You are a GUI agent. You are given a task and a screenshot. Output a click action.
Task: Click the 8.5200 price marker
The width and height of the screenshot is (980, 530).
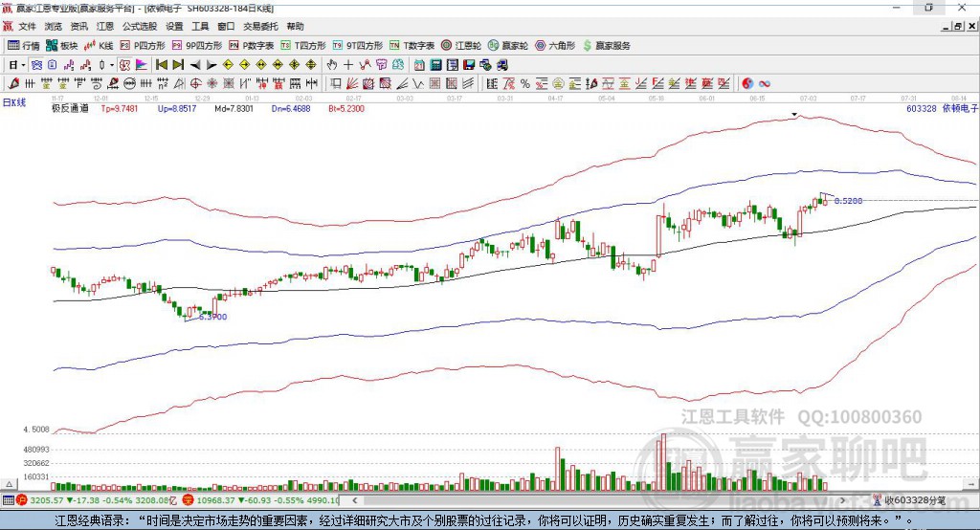(848, 201)
